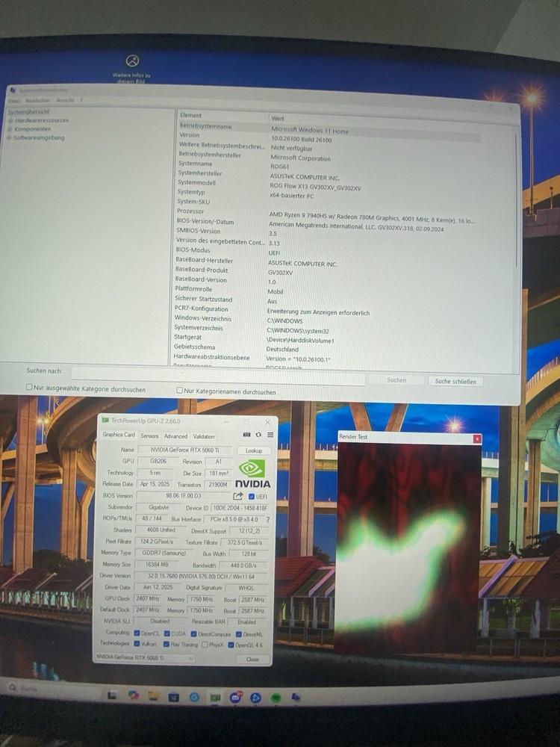Click the Suchen button
Screen dimensions: 560x747
click(396, 379)
